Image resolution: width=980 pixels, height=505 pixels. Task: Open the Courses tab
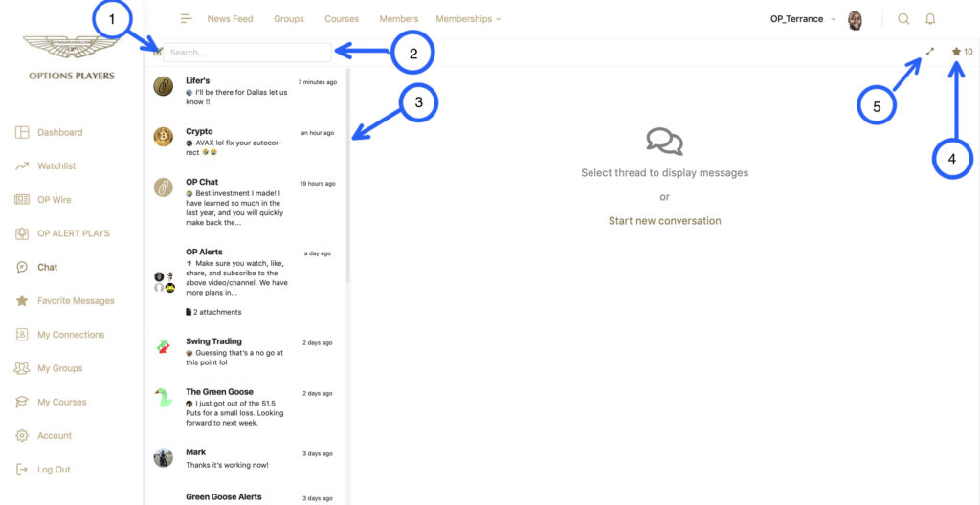tap(342, 19)
